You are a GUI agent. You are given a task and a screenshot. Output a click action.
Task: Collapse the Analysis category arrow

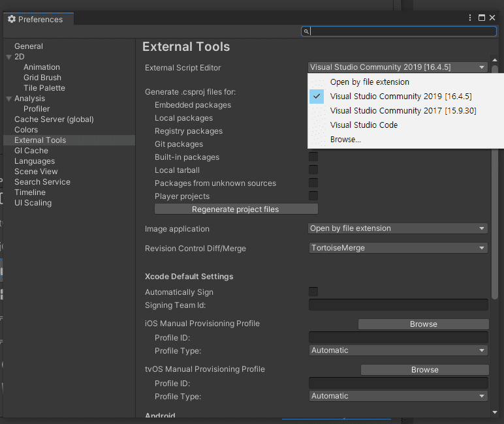coord(9,98)
